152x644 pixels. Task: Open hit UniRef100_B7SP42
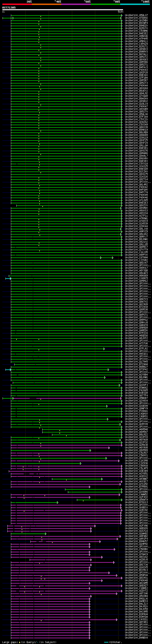click(x=137, y=370)
